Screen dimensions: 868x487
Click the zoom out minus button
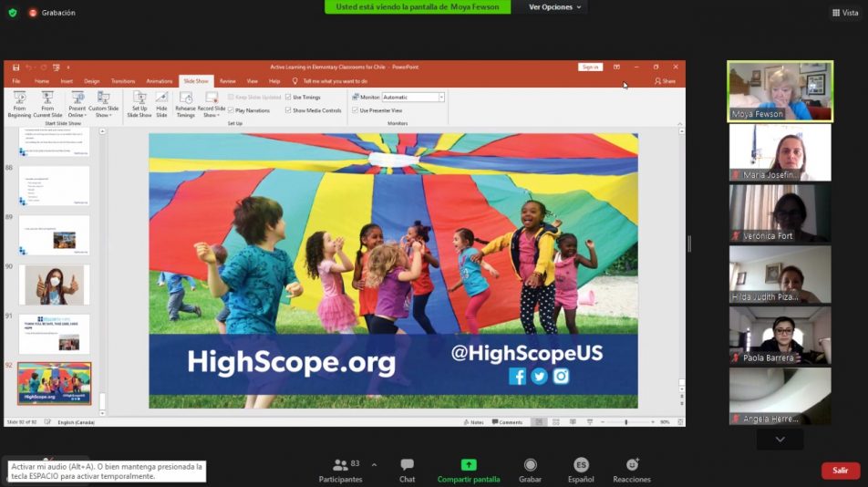click(603, 422)
